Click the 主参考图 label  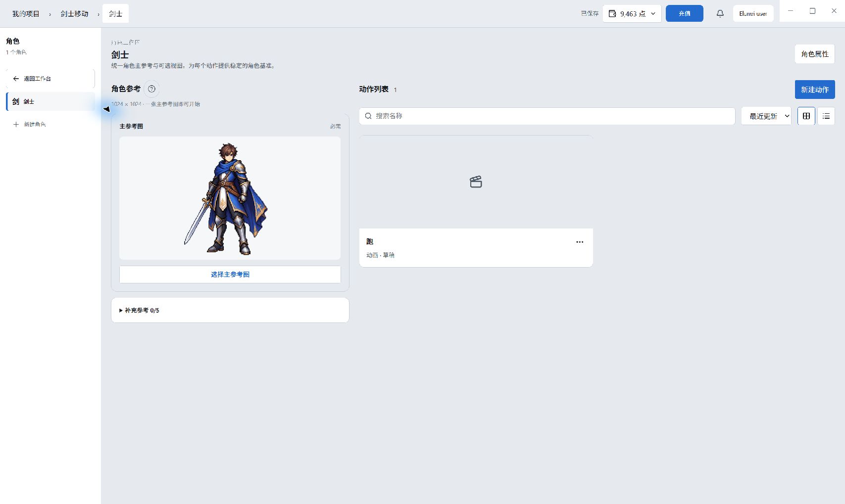131,126
